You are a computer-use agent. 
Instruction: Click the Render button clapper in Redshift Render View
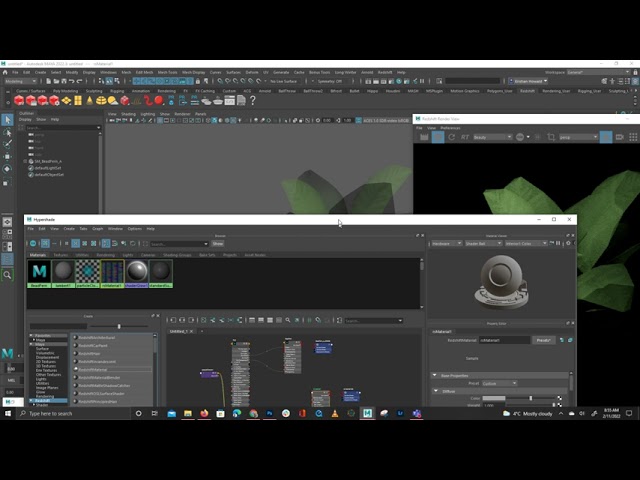(424, 137)
